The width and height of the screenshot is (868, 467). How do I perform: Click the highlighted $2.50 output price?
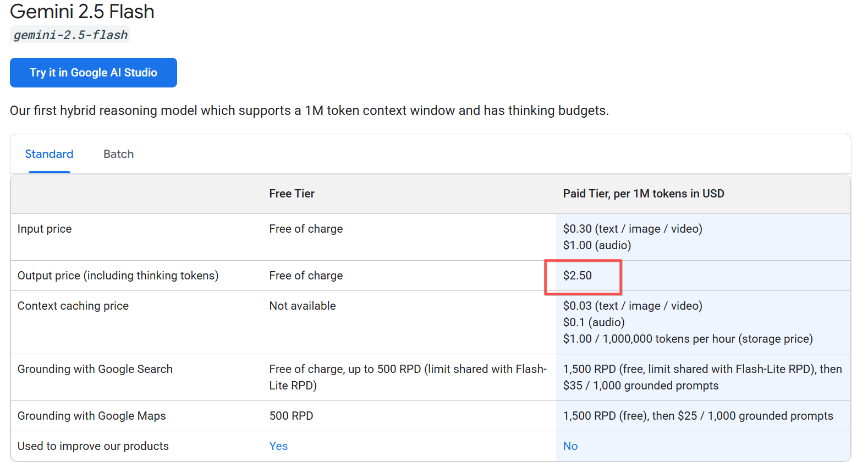pos(577,276)
